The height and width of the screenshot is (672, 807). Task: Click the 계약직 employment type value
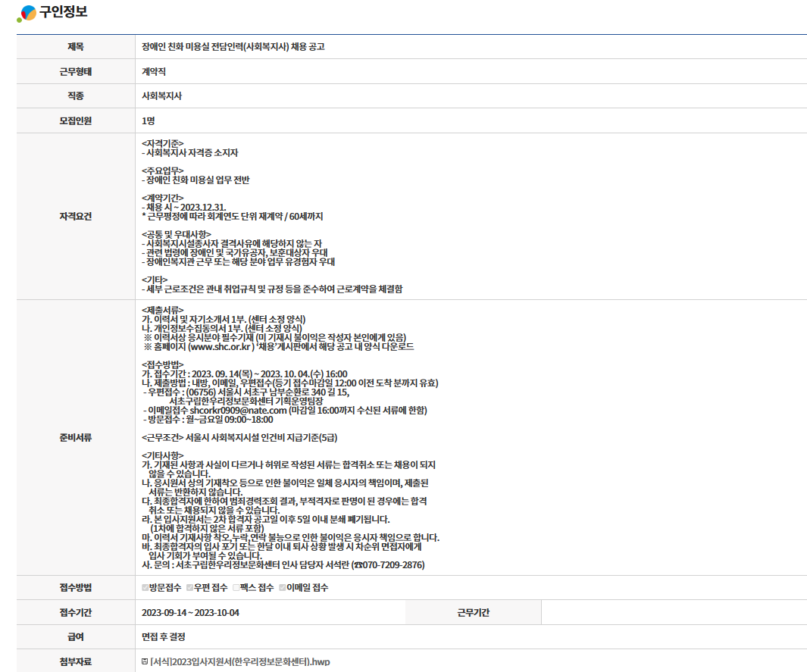153,71
